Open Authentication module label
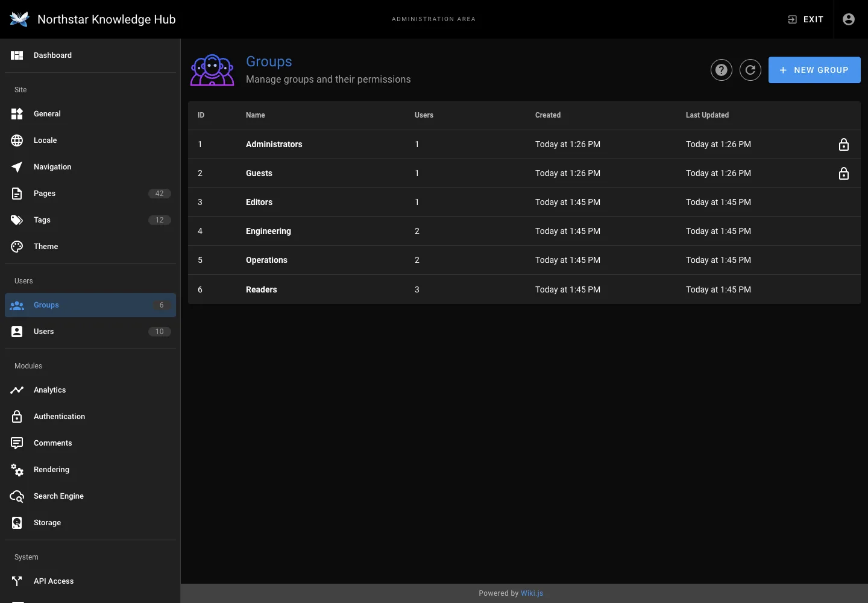The height and width of the screenshot is (603, 868). click(59, 417)
